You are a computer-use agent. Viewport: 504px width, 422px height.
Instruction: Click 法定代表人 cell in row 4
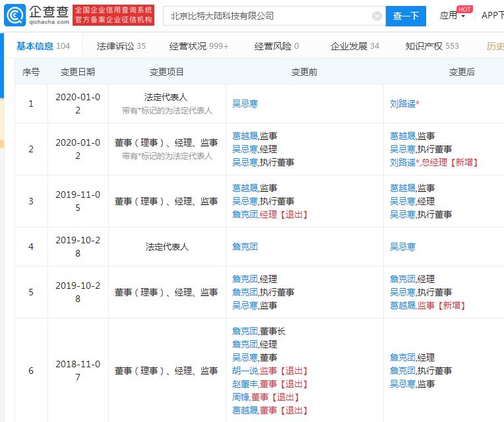tap(167, 247)
